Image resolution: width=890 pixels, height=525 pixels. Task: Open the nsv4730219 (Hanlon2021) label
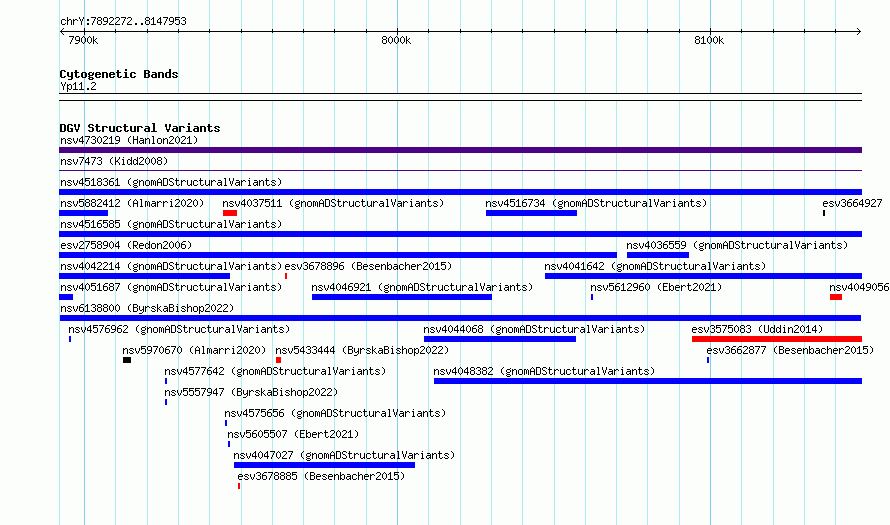tap(129, 140)
